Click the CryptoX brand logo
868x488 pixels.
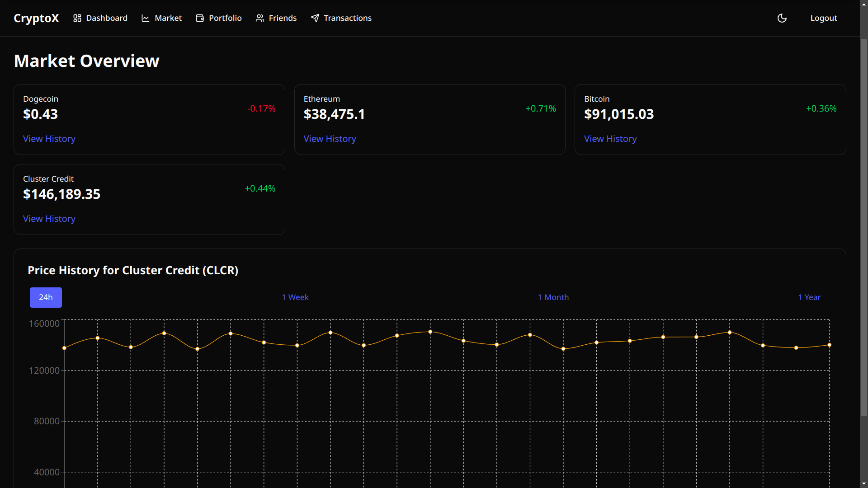pos(36,18)
